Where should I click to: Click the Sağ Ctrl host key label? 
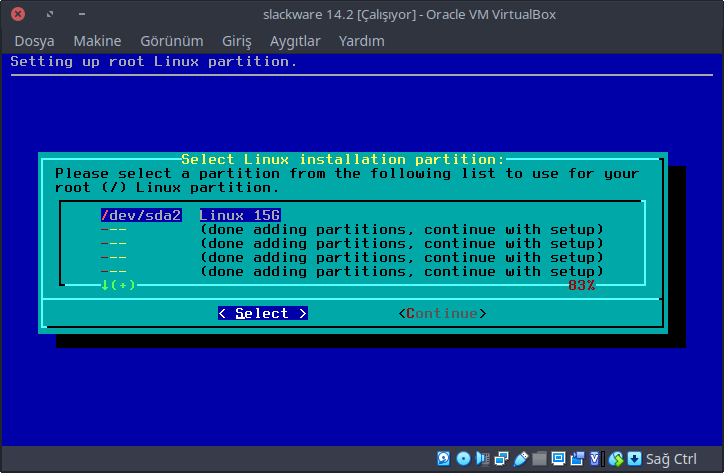671,459
